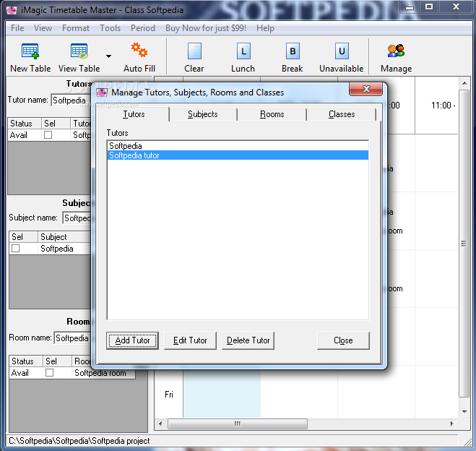Click the Close button in dialog
Viewport: 476px width, 451px height.
[x=343, y=340]
